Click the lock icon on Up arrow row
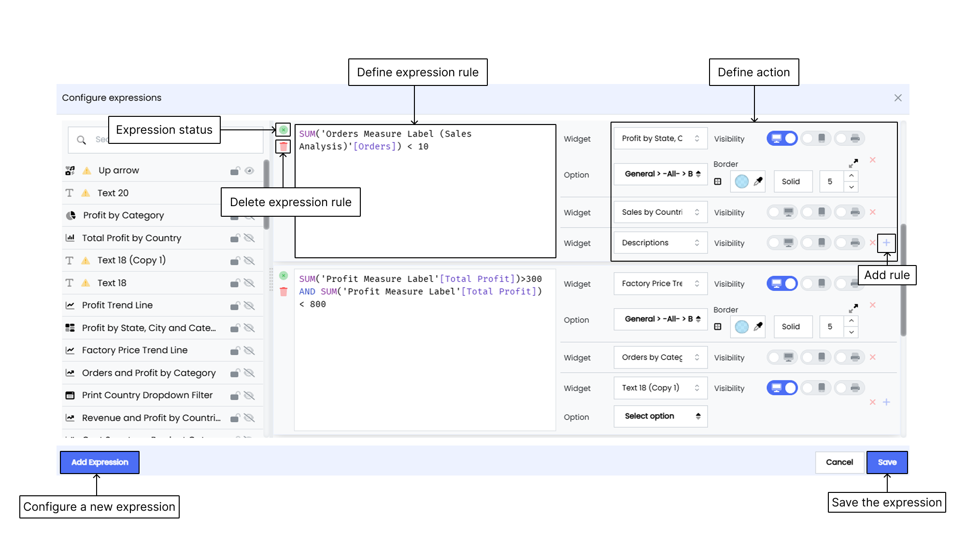The width and height of the screenshot is (966, 560). (235, 171)
